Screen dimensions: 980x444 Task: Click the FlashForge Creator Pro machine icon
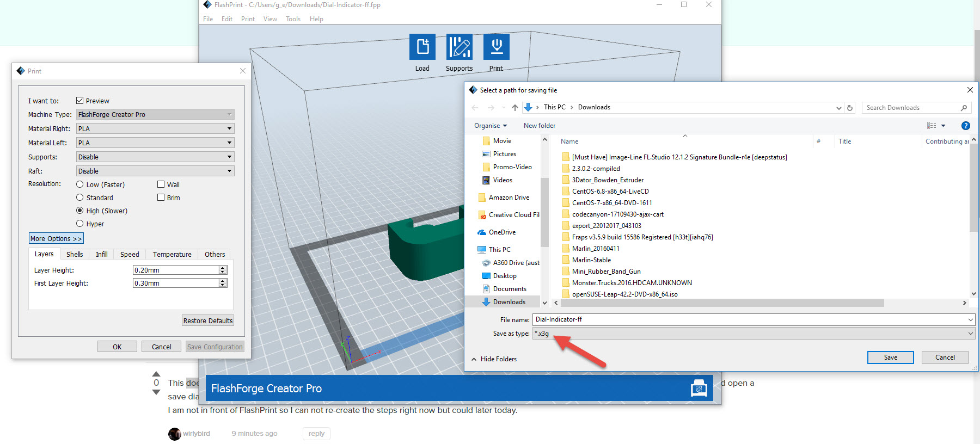699,388
